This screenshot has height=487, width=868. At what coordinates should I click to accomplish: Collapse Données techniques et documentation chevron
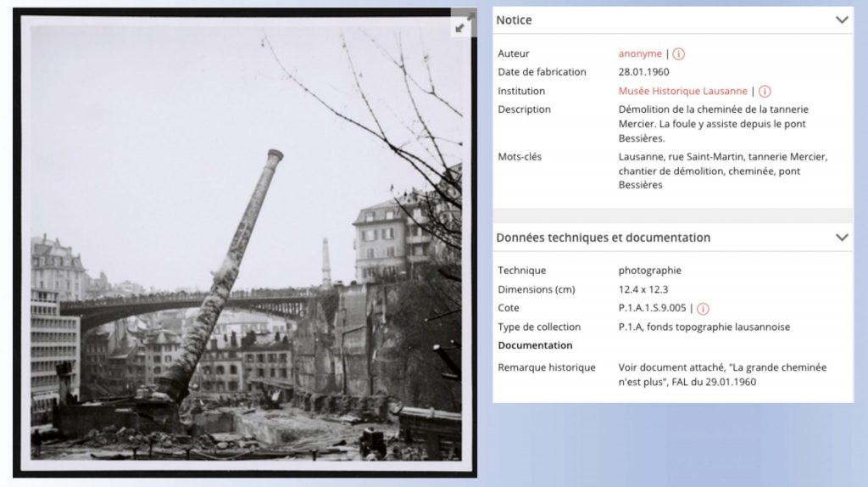click(841, 238)
